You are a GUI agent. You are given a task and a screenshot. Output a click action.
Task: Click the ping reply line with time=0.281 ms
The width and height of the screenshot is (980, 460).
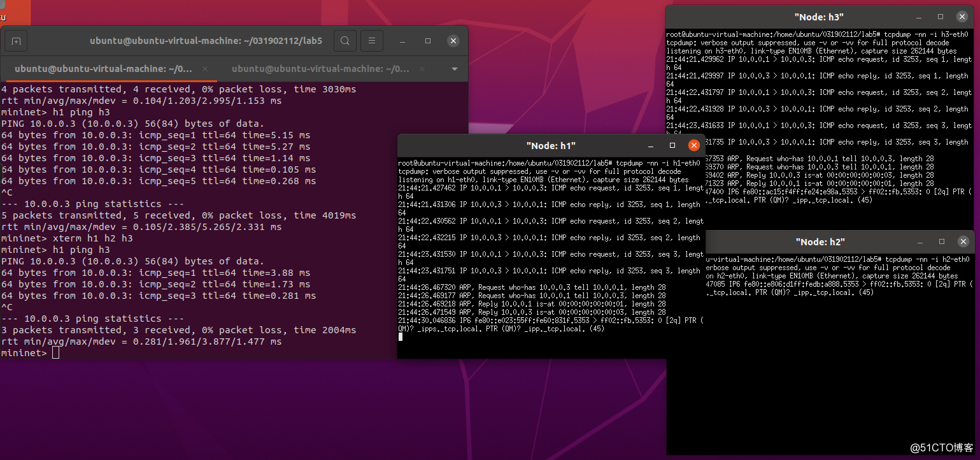point(159,296)
